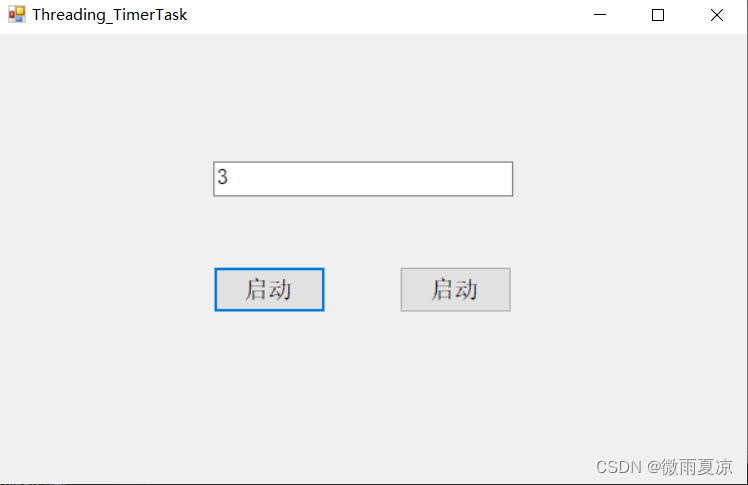The image size is (748, 485).
Task: Click the square maximize icon in title bar
Action: coord(658,15)
